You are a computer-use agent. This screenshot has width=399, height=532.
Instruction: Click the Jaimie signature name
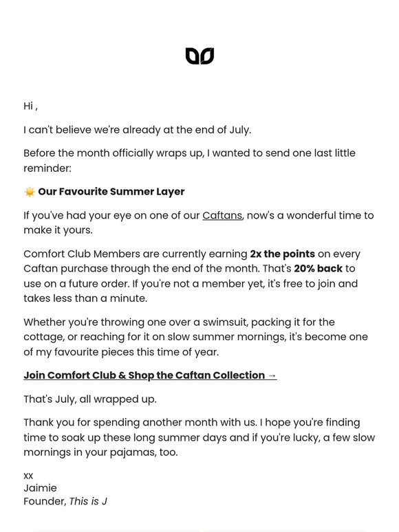pyautogui.click(x=40, y=488)
